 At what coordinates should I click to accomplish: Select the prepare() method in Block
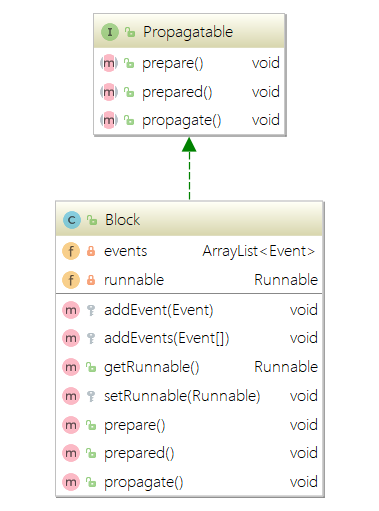(189, 425)
